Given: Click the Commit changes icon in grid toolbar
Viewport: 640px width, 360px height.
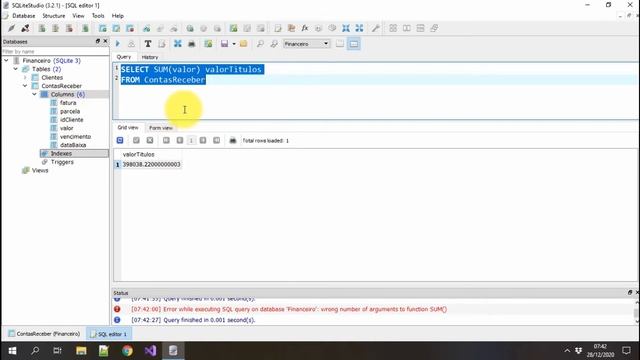Looking at the screenshot, I should pos(136,140).
